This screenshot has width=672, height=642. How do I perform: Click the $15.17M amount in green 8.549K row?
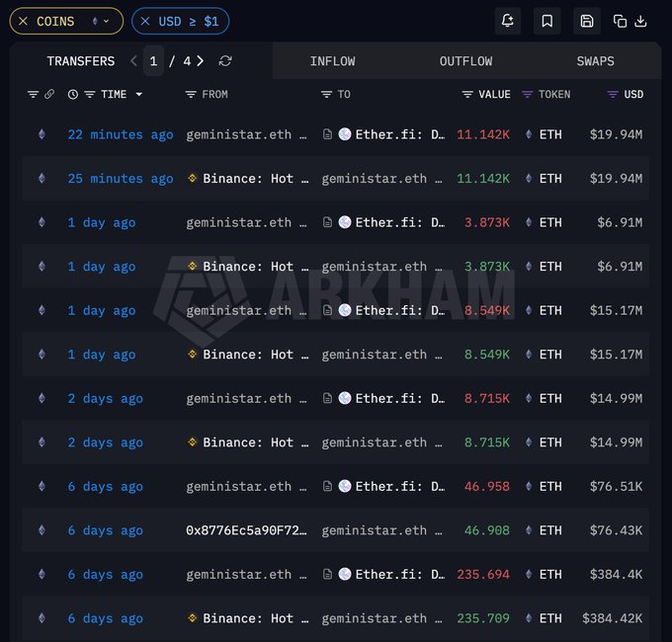(x=616, y=355)
